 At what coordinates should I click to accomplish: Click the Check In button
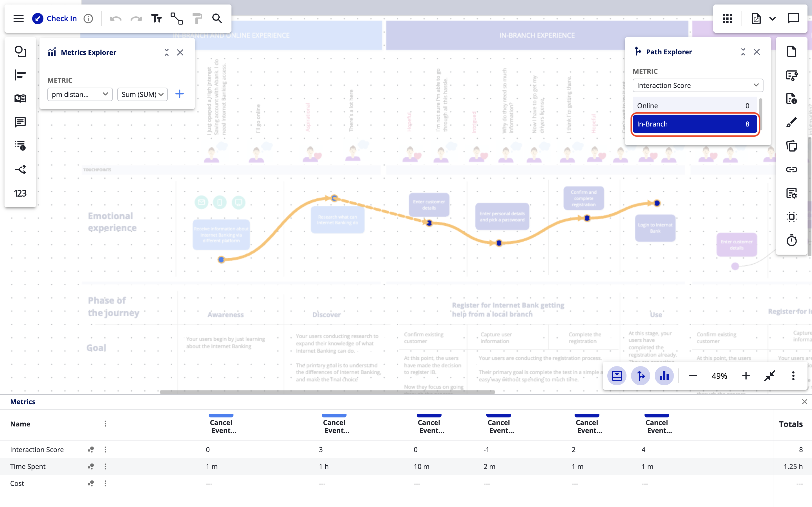point(55,18)
